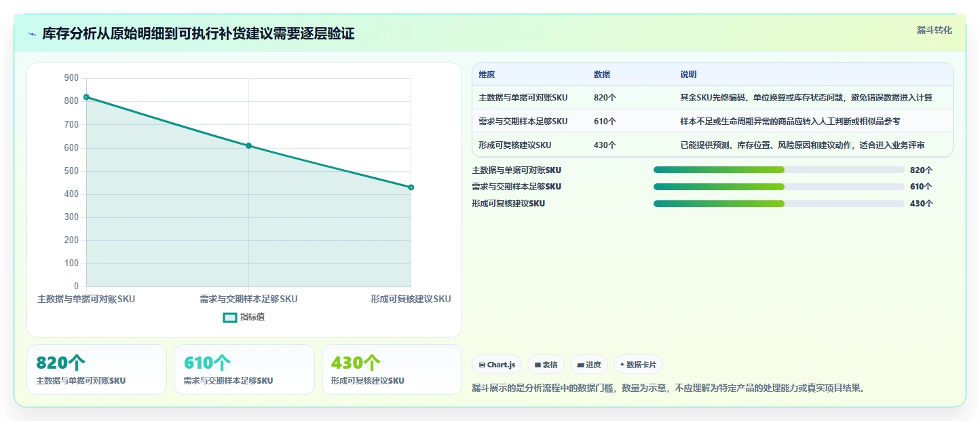This screenshot has height=421, width=980.
Task: Click progress label 形成可复核建议SKU
Action: 508,204
